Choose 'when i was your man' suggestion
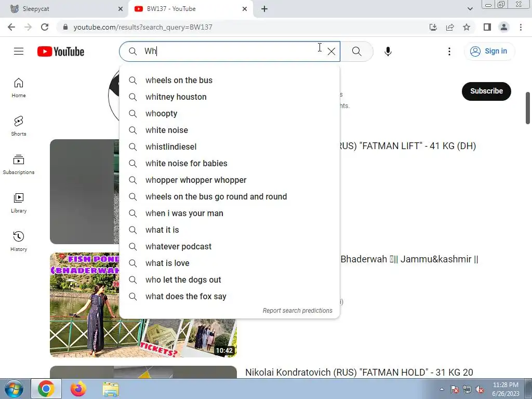This screenshot has width=532, height=399. point(229,213)
